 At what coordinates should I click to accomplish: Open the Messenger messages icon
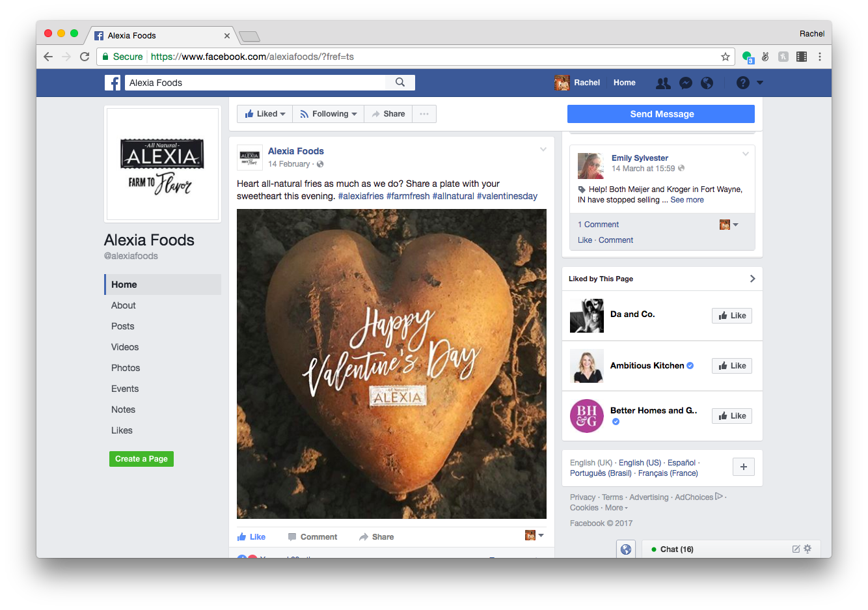click(x=685, y=83)
